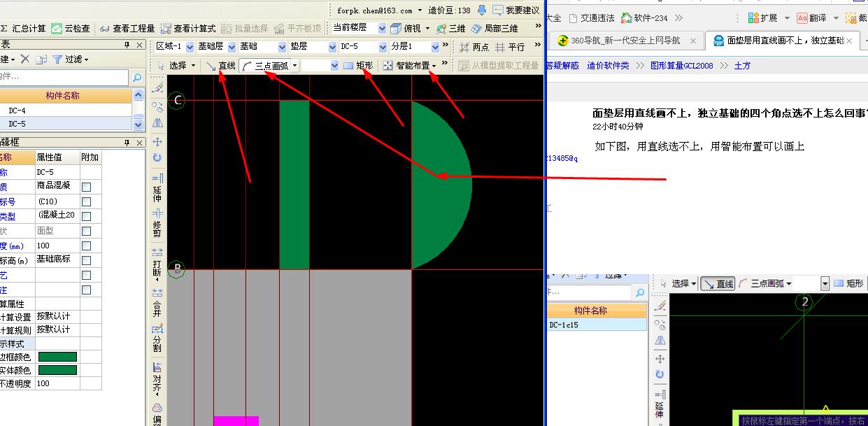Click the mirror tool in vertical toolbar
Screen dimensions: 868x426
tap(157, 123)
